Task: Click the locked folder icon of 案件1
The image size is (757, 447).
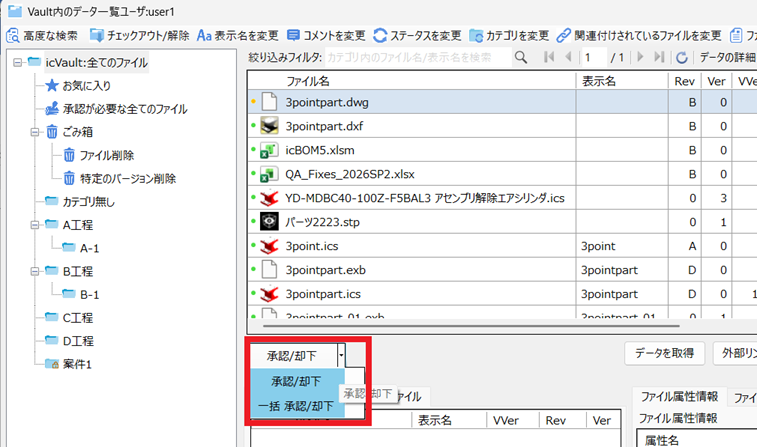Action: (x=52, y=363)
